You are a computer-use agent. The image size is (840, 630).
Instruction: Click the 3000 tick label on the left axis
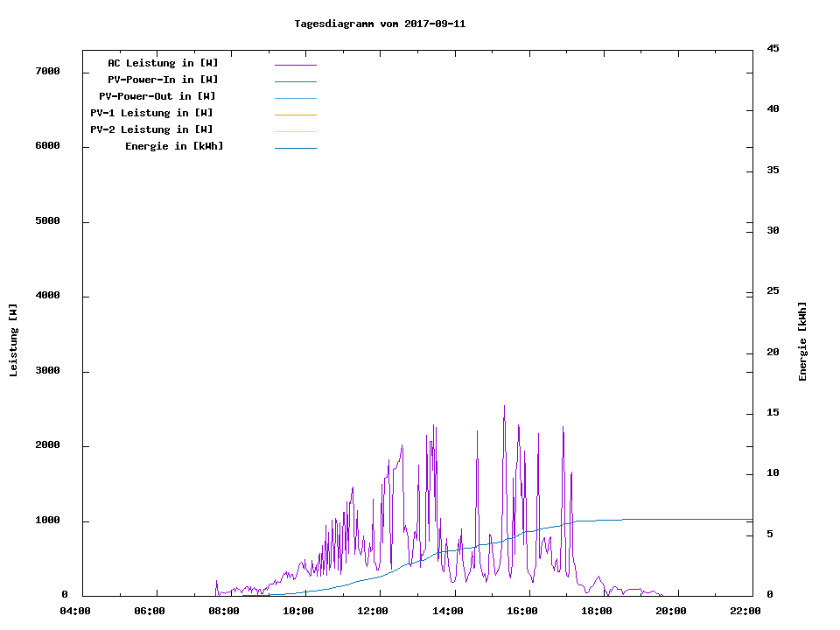click(46, 371)
